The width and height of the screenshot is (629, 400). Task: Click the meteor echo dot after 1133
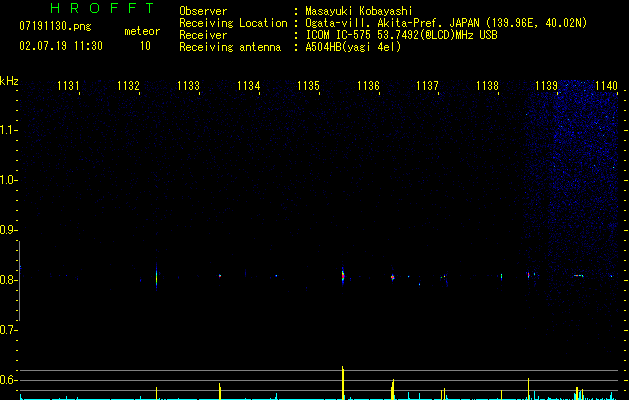220,276
